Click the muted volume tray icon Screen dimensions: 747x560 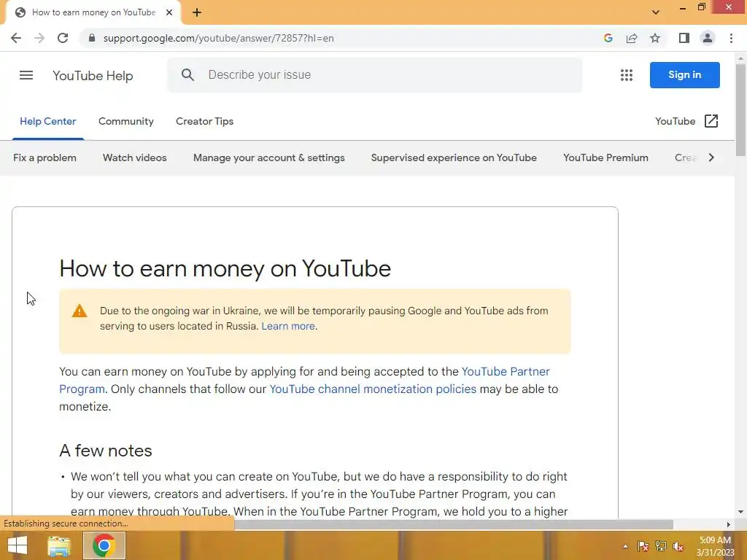click(x=678, y=546)
